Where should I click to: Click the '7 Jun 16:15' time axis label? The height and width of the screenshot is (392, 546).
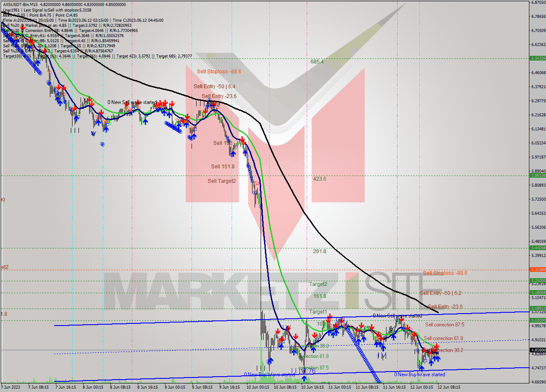[66, 388]
